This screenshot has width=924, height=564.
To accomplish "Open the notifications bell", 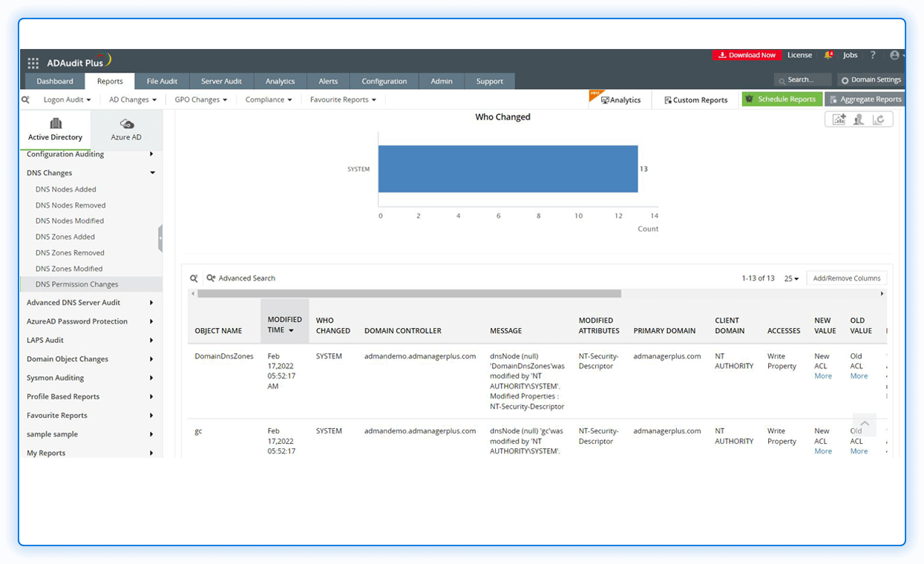I will [x=829, y=55].
